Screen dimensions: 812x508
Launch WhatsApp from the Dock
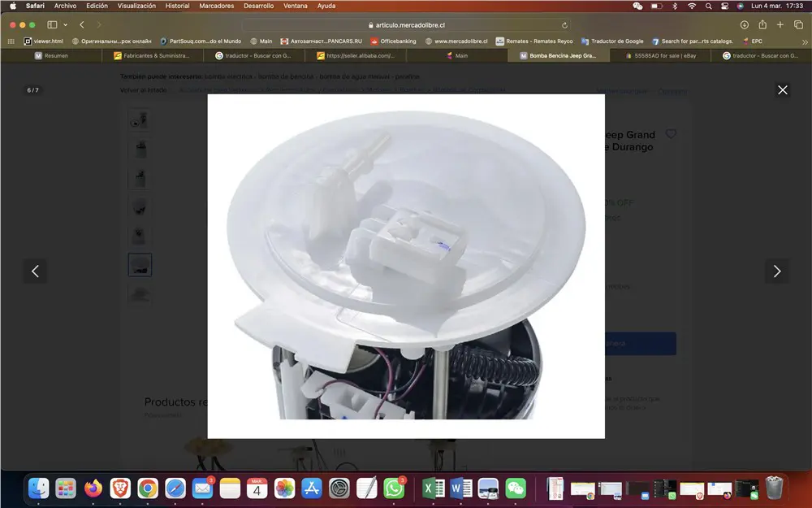pyautogui.click(x=395, y=488)
